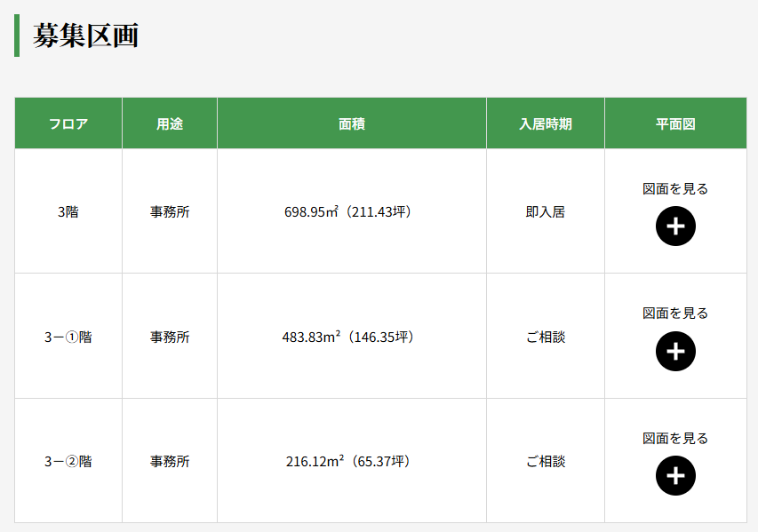This screenshot has height=532, width=758.
Task: Click the 図面を見る label for 3-②階
Action: click(675, 438)
